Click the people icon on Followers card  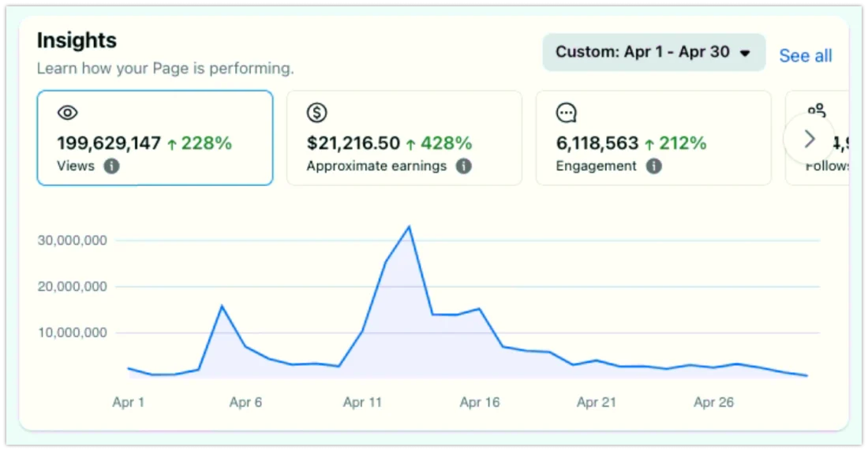[x=817, y=110]
